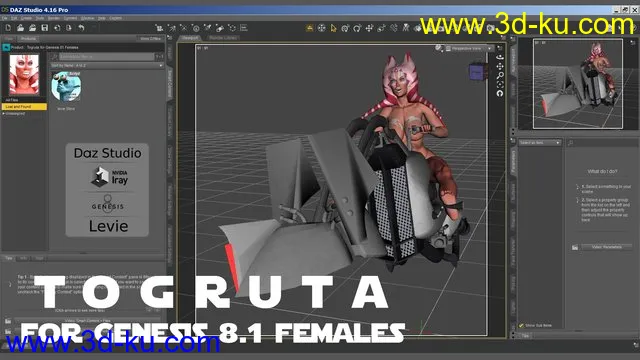
Task: Click the viewport reset view control
Action: 500,93
